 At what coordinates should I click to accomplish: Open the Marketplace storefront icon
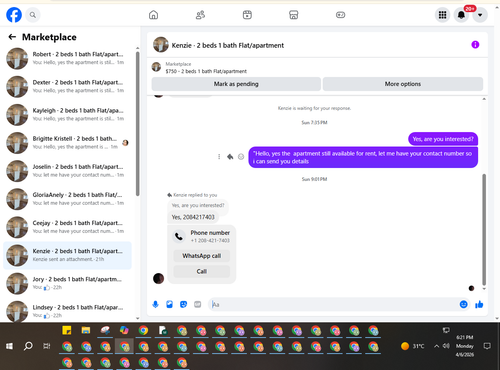[x=294, y=15]
